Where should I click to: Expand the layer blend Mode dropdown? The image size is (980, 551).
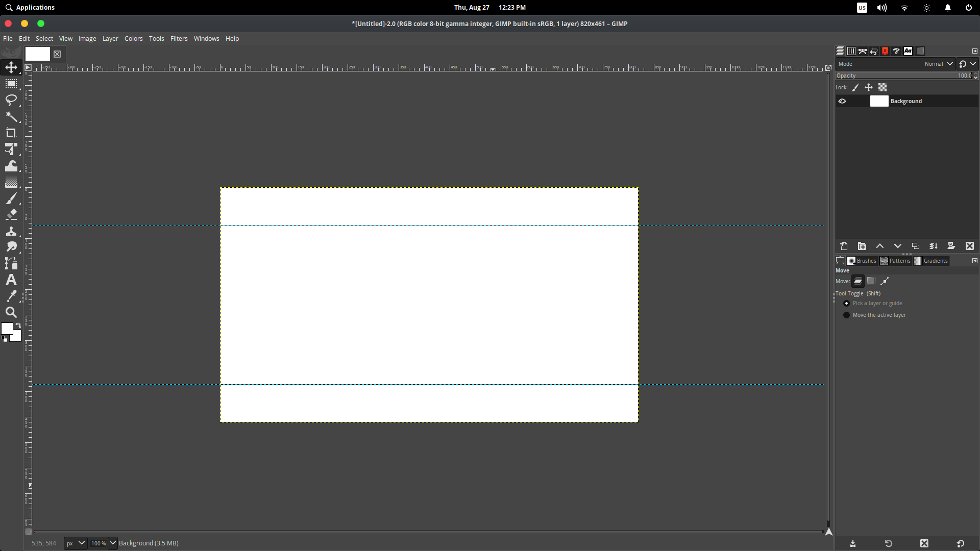pyautogui.click(x=949, y=63)
